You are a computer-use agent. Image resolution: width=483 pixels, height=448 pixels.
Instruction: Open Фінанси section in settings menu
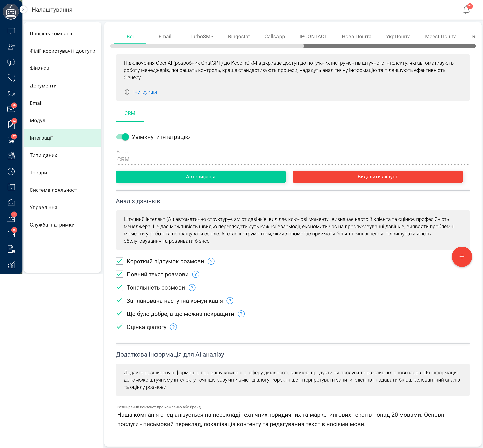[39, 68]
